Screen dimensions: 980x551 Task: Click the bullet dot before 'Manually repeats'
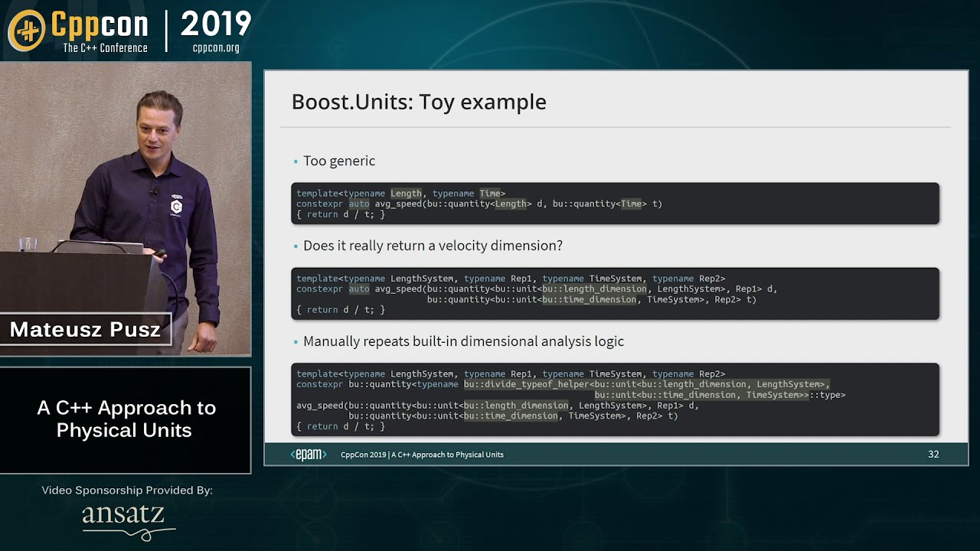tap(296, 342)
